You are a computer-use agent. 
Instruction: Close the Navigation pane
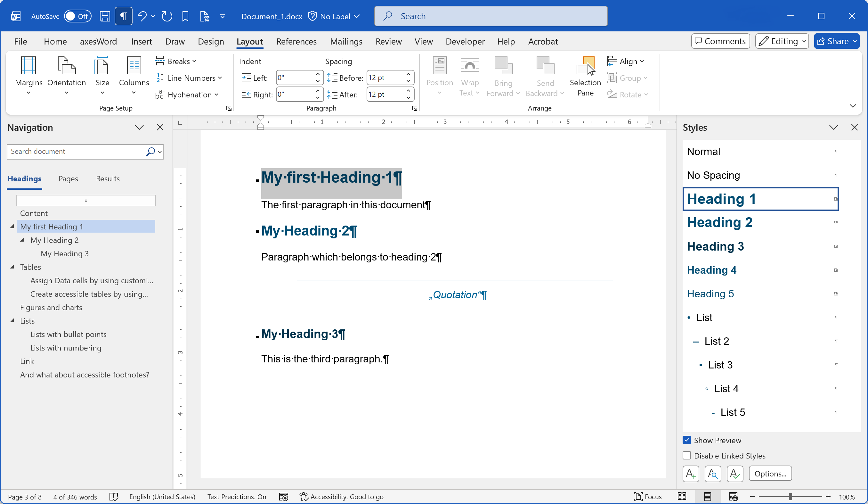(160, 128)
